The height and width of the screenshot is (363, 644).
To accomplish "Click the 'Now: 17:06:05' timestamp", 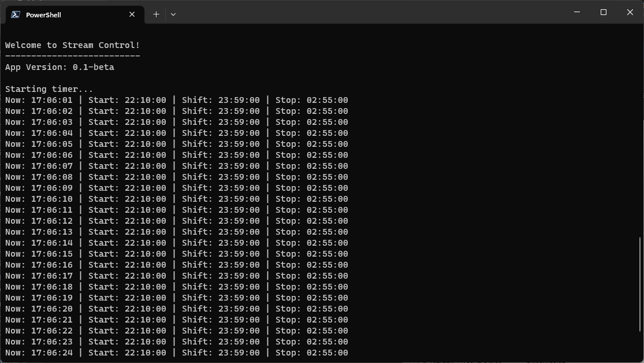I will pyautogui.click(x=39, y=145).
